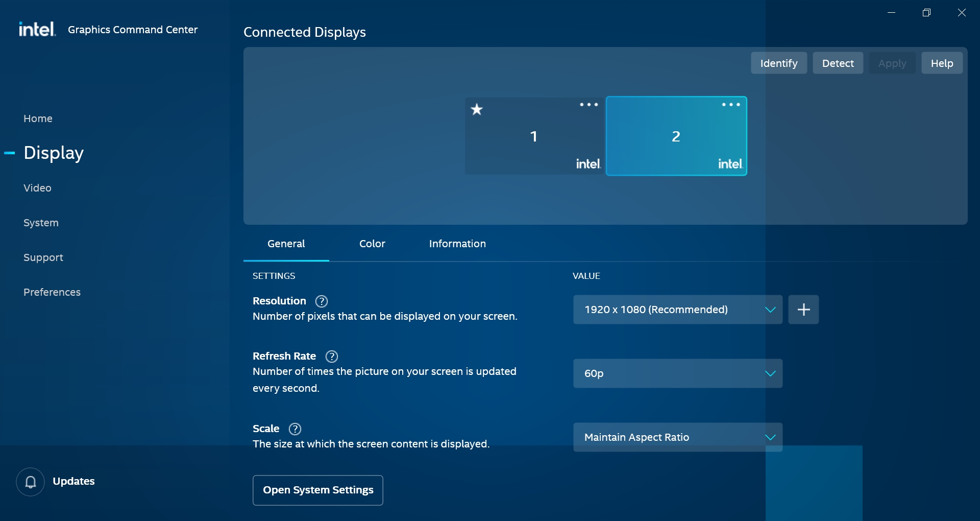Go to Video in the sidebar
980x521 pixels.
(37, 188)
